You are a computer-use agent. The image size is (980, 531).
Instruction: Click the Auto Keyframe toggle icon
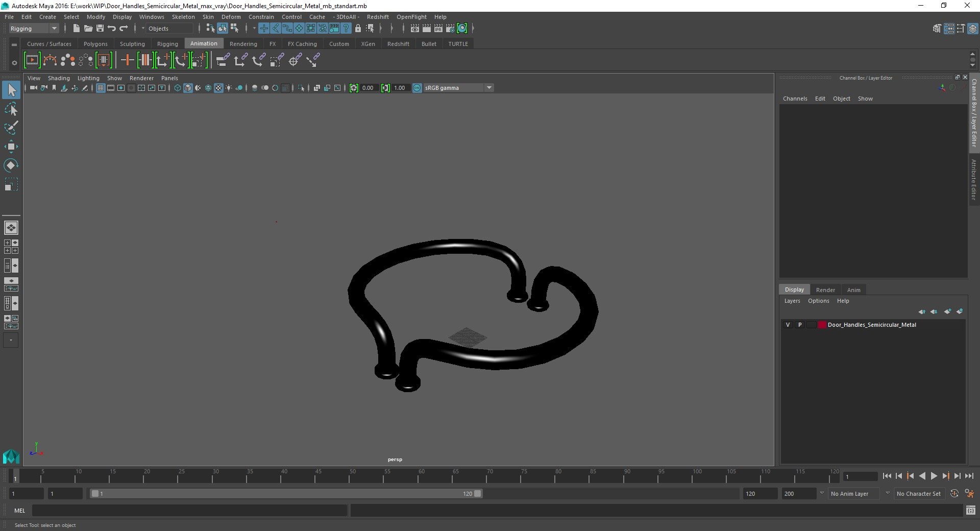[954, 494]
